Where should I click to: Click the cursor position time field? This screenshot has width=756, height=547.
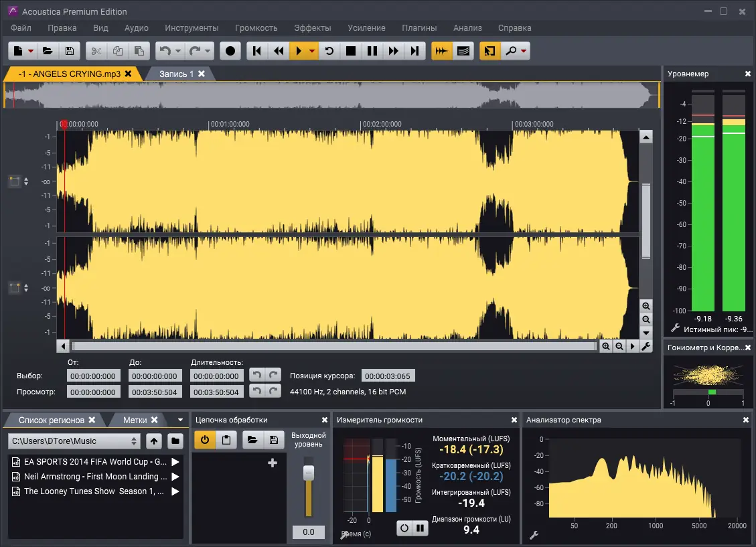388,376
